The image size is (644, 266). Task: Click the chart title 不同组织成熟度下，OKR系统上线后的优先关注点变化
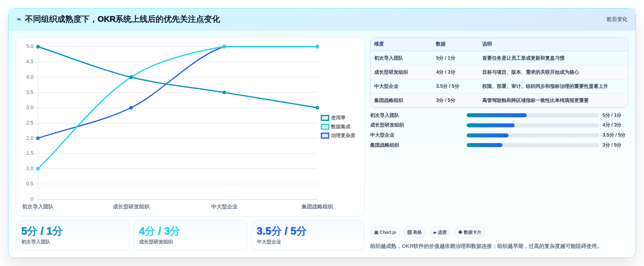(123, 19)
